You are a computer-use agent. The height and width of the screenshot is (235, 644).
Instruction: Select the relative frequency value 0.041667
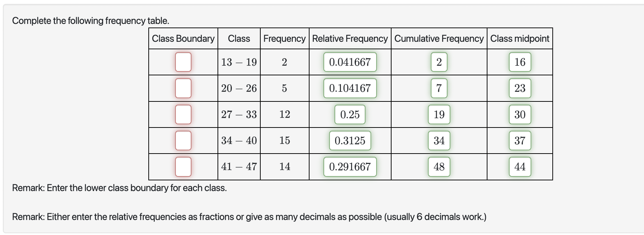tap(350, 62)
